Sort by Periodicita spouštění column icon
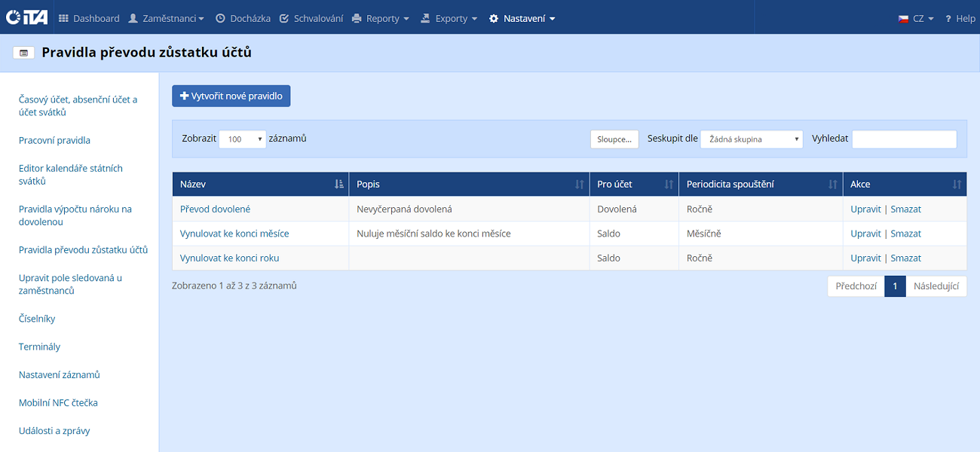This screenshot has width=980, height=452. (832, 185)
